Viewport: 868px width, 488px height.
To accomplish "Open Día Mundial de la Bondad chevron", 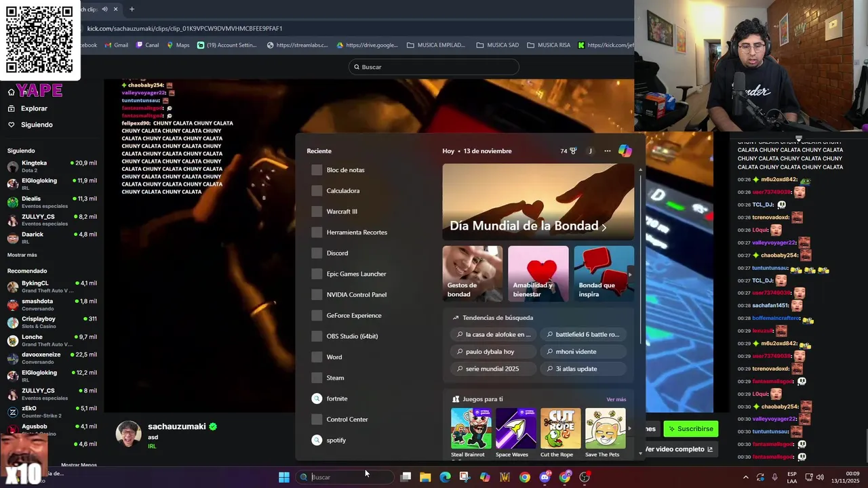I will [604, 228].
